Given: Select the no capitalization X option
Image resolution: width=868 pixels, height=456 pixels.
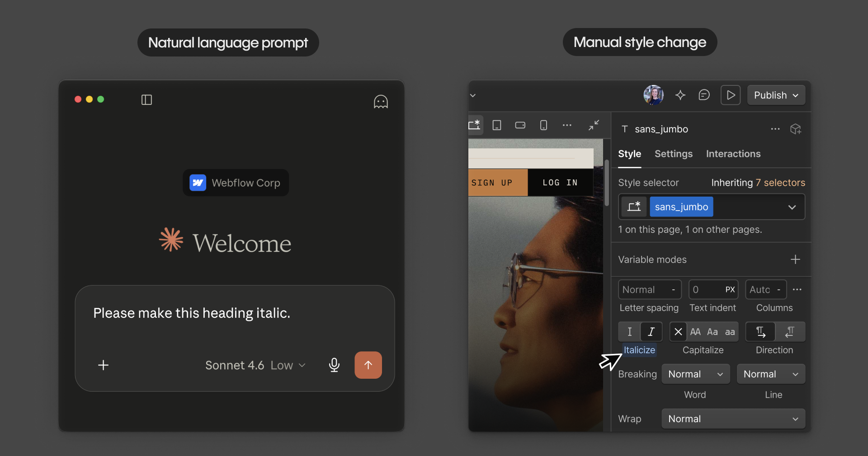Looking at the screenshot, I should point(678,332).
